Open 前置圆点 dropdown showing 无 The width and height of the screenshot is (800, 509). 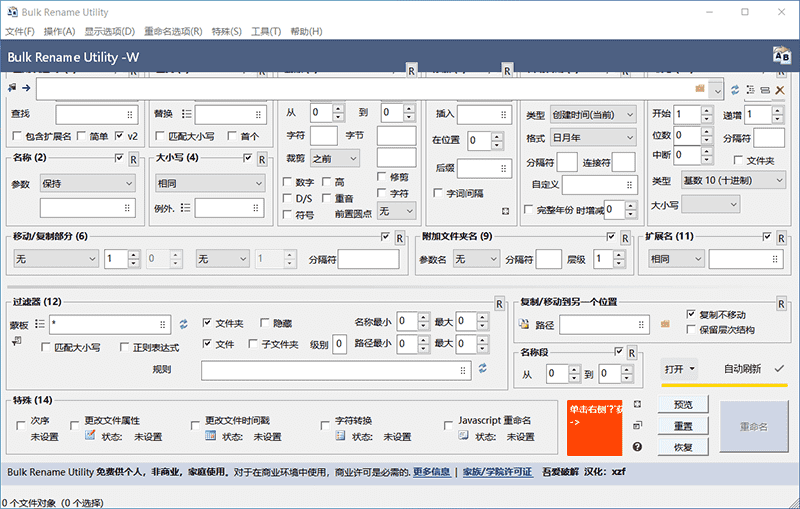396,211
